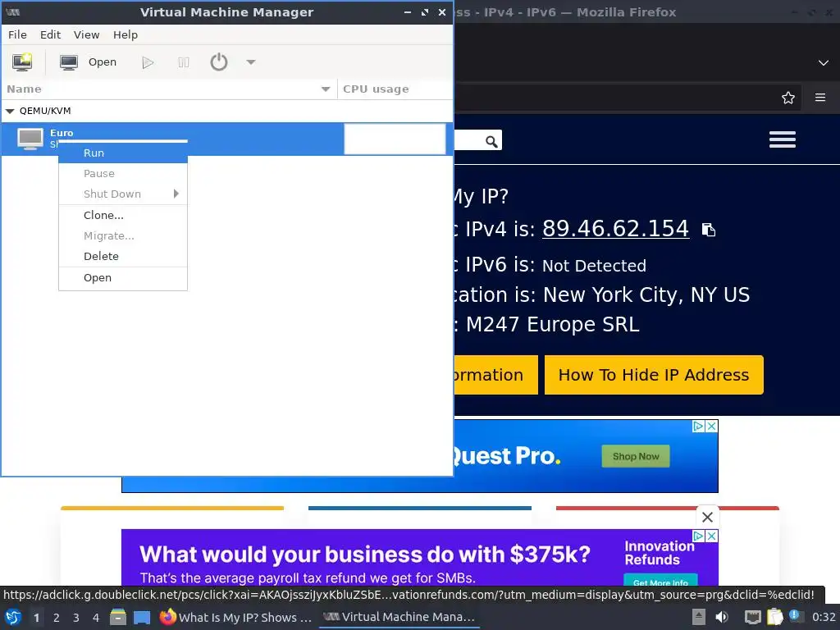Click the AdChoices icon on Quest Pro ad
The height and width of the screenshot is (630, 840).
pos(698,426)
